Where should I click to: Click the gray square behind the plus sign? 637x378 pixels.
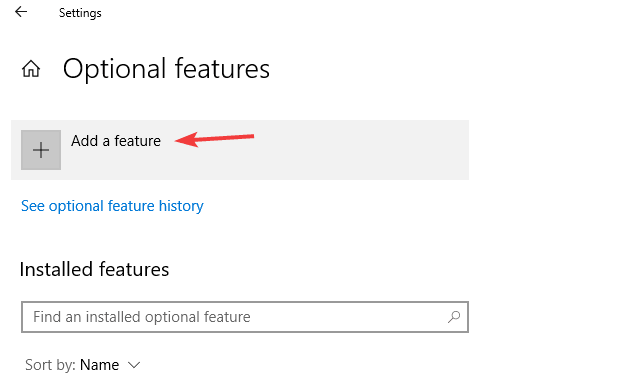click(41, 150)
